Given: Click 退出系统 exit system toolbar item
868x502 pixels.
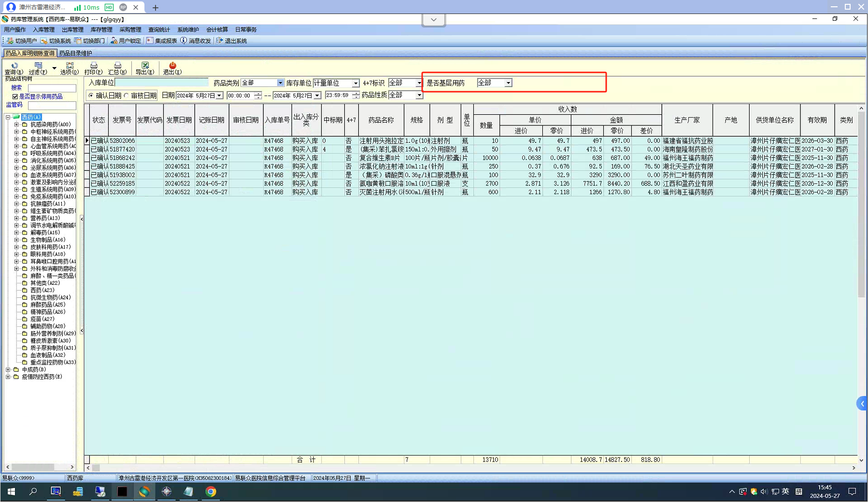Looking at the screenshot, I should point(231,41).
